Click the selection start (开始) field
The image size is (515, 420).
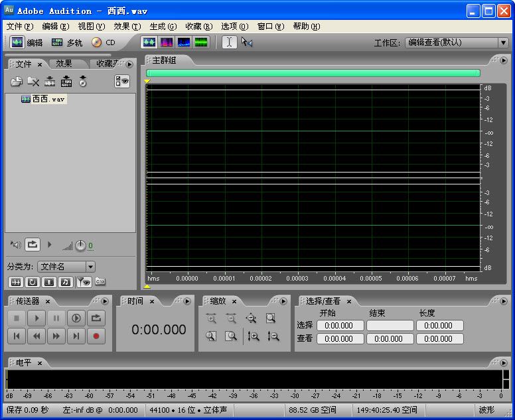340,325
